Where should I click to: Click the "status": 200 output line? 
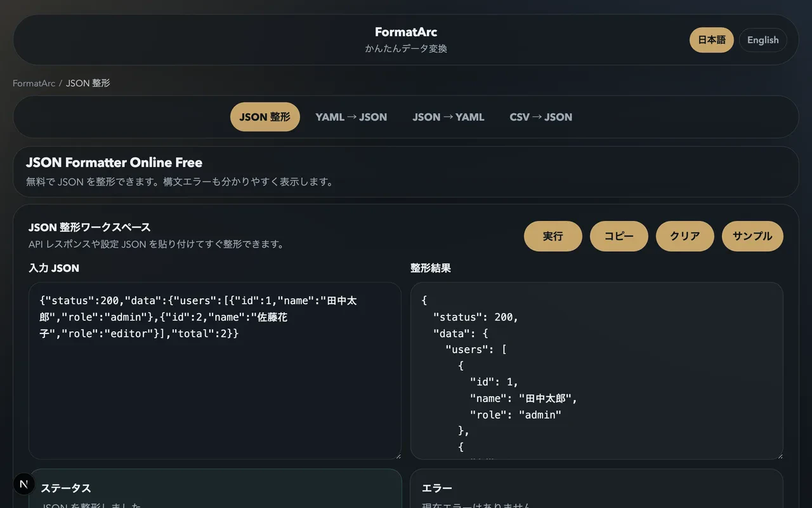tap(476, 317)
